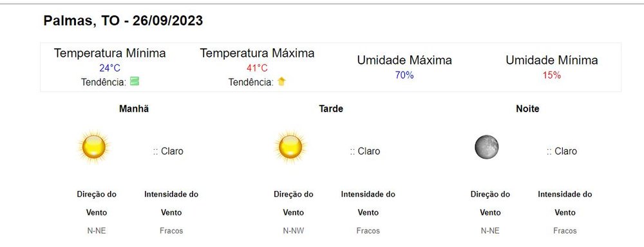This screenshot has height=247, width=644.
Task: Click the afternoon sun weather icon
Action: [x=290, y=147]
